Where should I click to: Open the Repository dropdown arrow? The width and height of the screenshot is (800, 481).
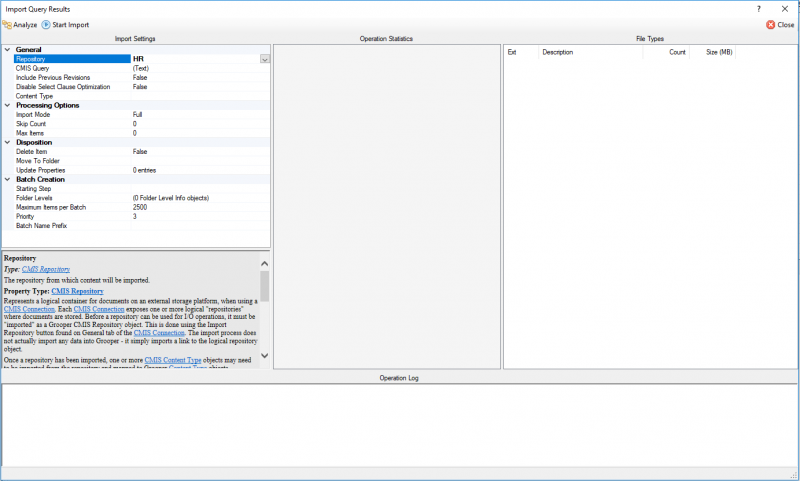click(264, 59)
